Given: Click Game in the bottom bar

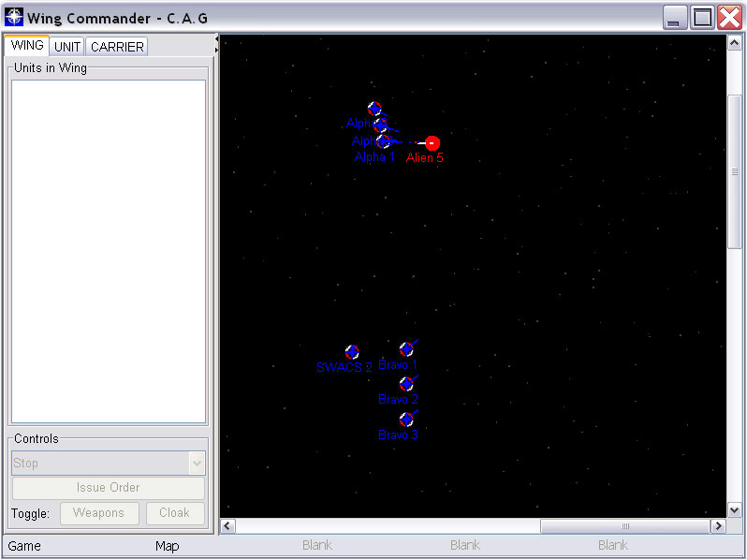Looking at the screenshot, I should [x=24, y=546].
